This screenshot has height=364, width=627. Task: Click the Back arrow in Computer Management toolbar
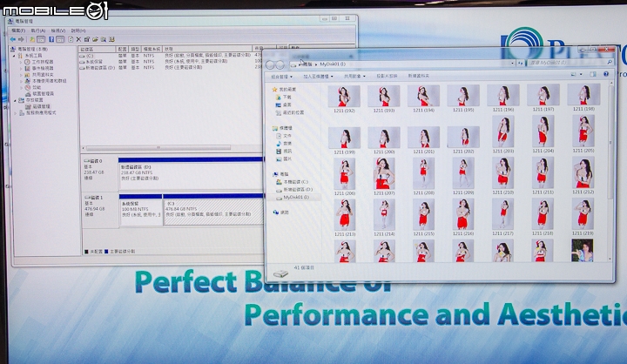13,39
